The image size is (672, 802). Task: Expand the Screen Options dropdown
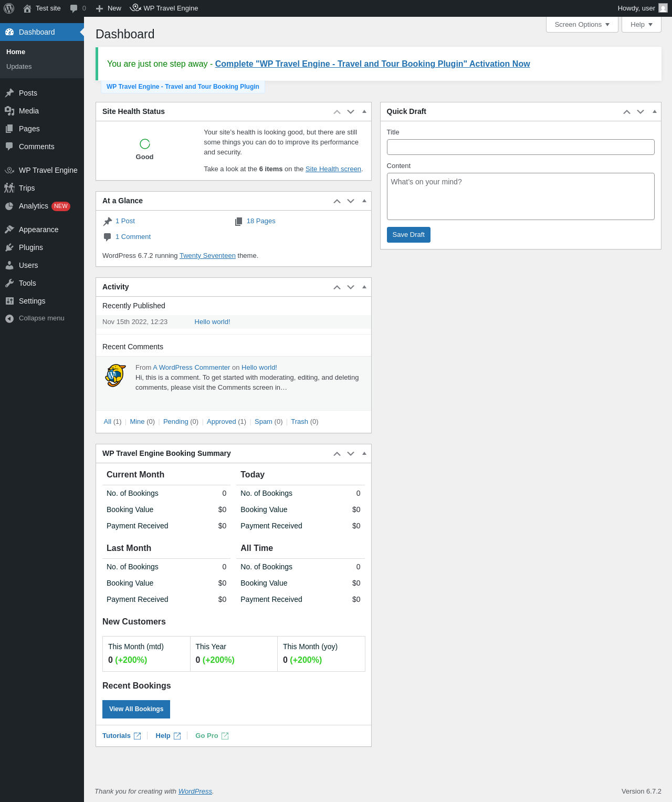[582, 25]
